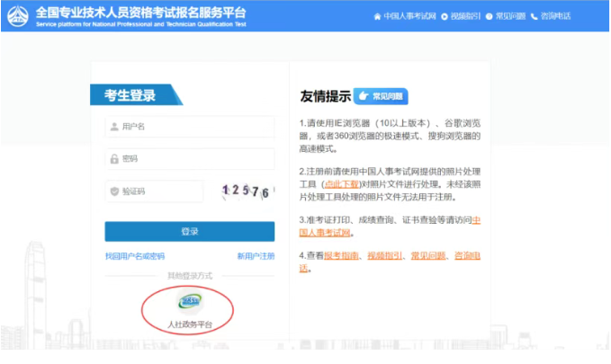The image size is (611, 364).
Task: Open the 视频指引 video guide link in header
Action: point(461,16)
